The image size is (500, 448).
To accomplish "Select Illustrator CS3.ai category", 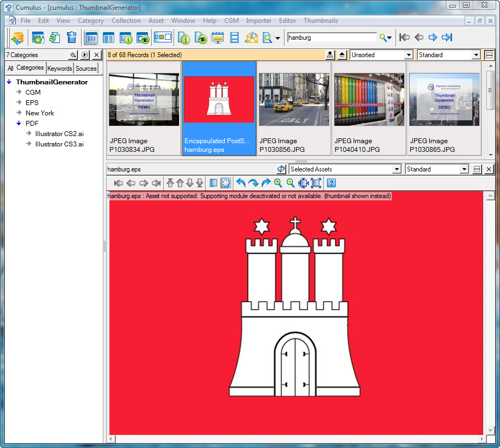I will coord(59,144).
